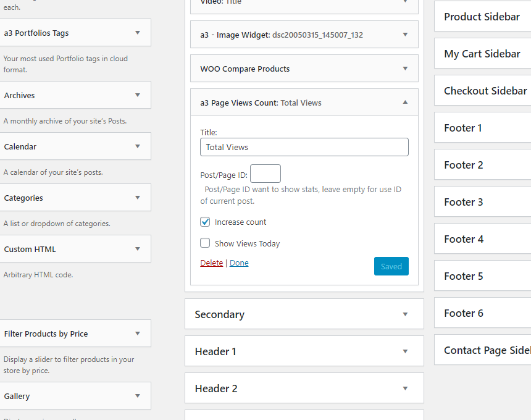Expand the Calendar widget arrow
The image size is (531, 420).
click(138, 146)
